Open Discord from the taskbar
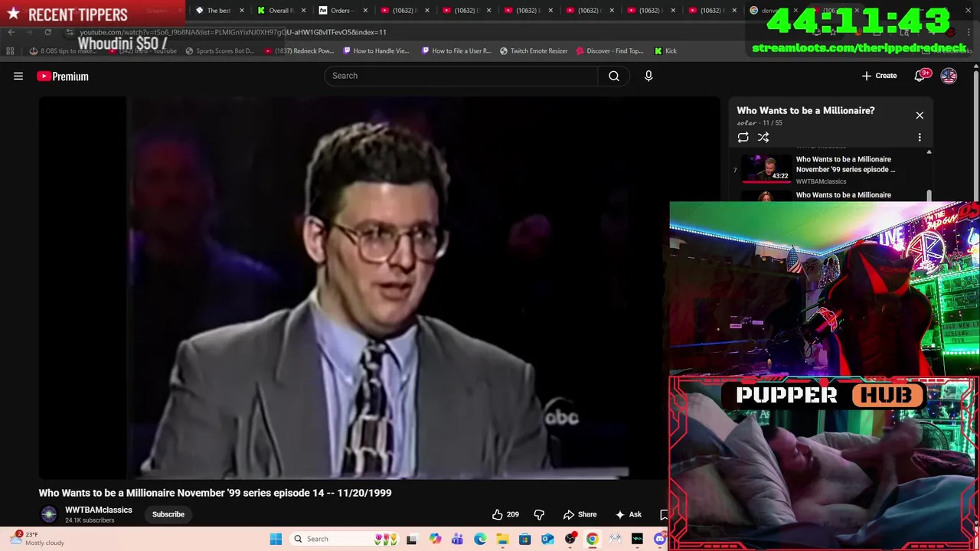Image resolution: width=980 pixels, height=551 pixels. pyautogui.click(x=659, y=539)
